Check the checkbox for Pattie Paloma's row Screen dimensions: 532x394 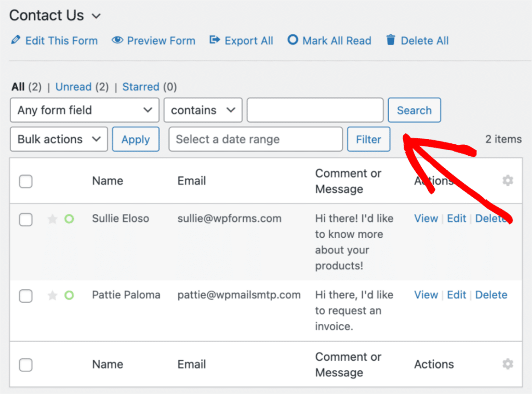pyautogui.click(x=25, y=296)
